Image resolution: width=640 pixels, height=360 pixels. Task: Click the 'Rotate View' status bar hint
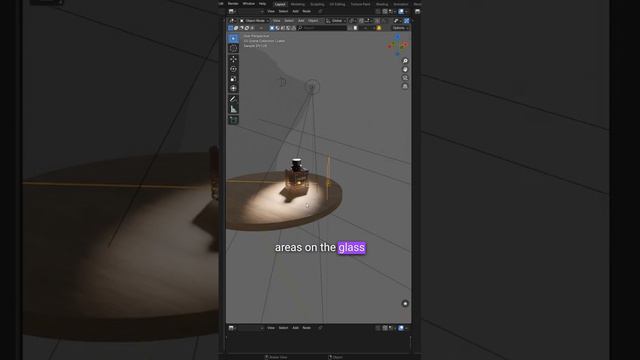click(276, 357)
